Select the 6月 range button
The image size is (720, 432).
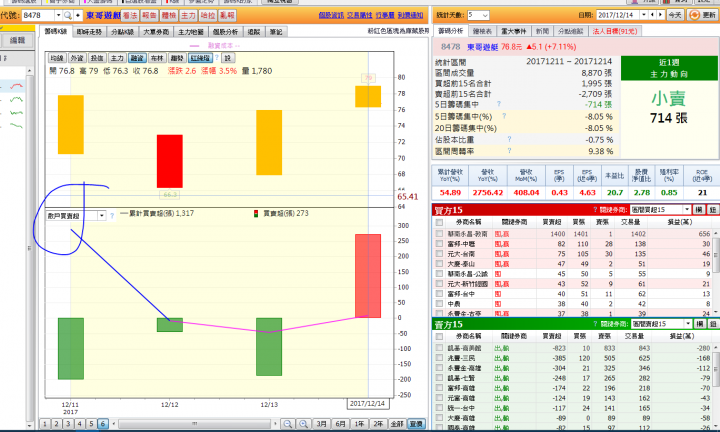point(340,424)
